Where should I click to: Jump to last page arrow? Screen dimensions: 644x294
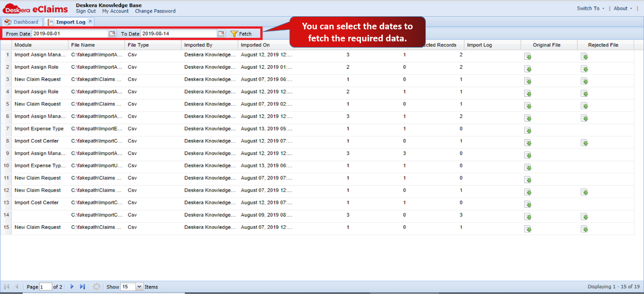(x=83, y=287)
